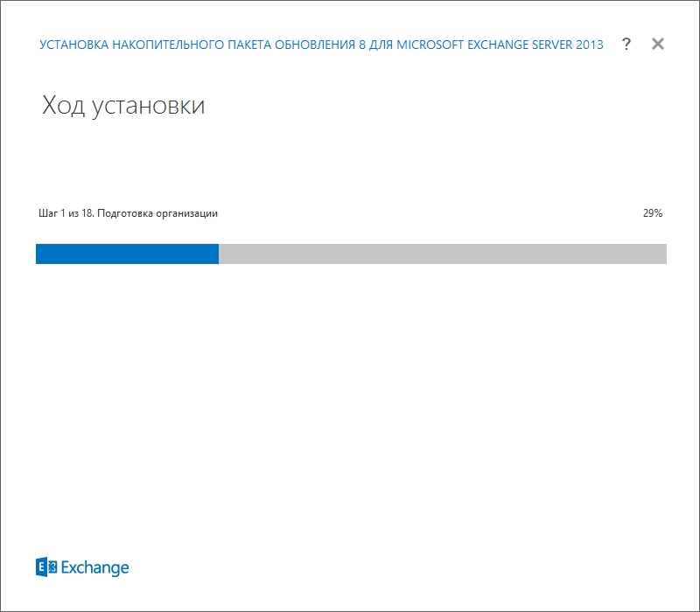Click the 'Шаг 1 из 18. Подготовка организации' status text
700x612 pixels.
(128, 213)
